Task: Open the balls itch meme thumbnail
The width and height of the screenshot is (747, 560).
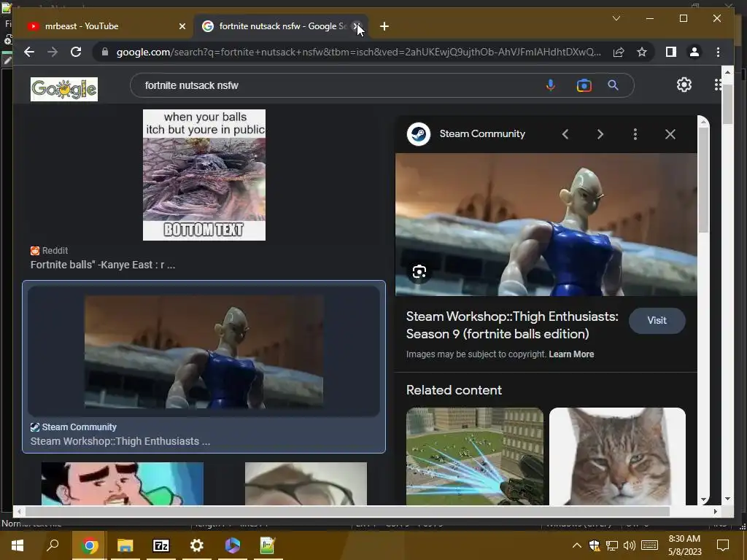Action: (204, 175)
